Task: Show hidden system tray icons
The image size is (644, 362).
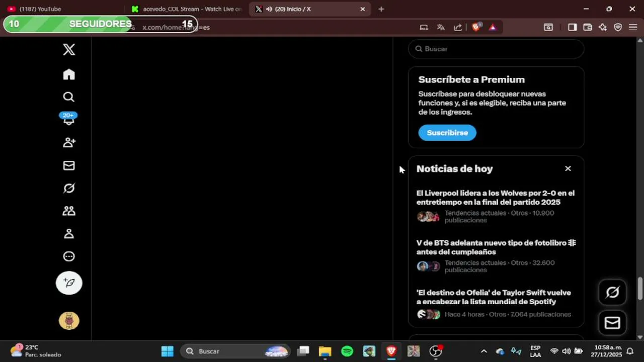Action: click(484, 351)
